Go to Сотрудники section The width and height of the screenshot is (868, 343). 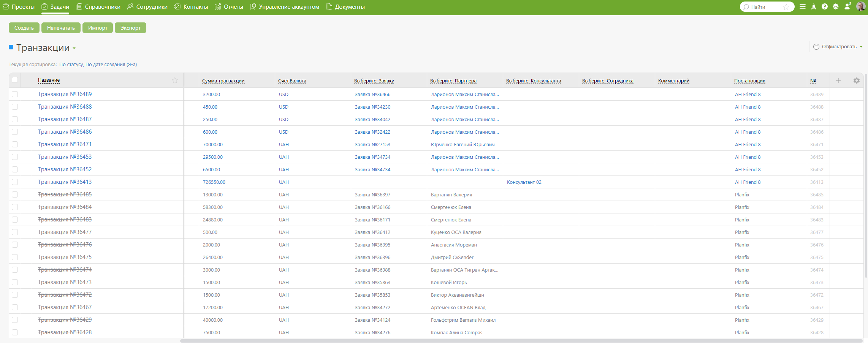[x=147, y=7]
